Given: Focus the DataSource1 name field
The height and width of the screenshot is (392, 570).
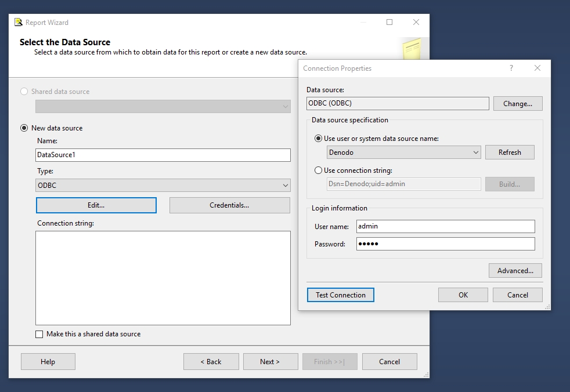Looking at the screenshot, I should point(163,155).
